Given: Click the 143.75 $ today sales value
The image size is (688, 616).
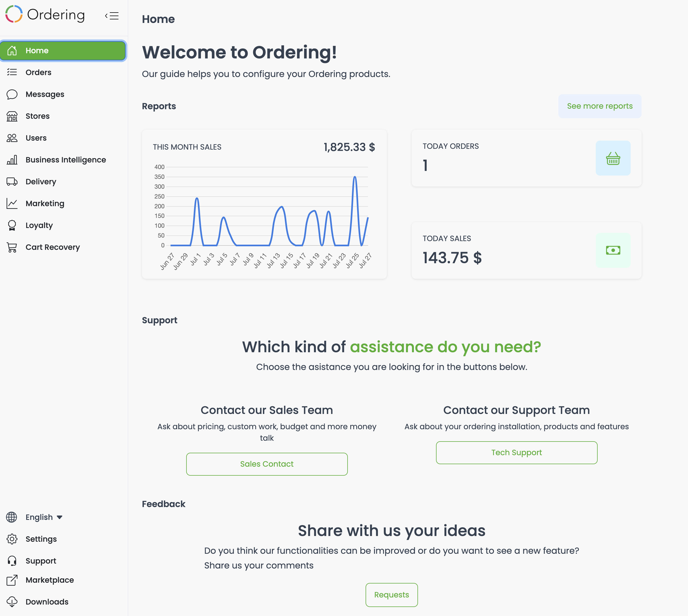Looking at the screenshot, I should tap(452, 257).
